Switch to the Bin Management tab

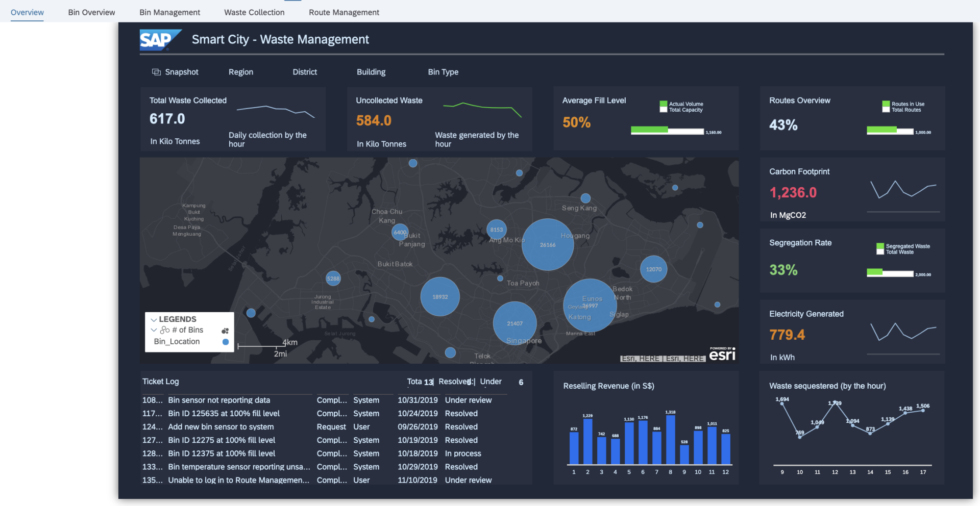click(x=169, y=12)
